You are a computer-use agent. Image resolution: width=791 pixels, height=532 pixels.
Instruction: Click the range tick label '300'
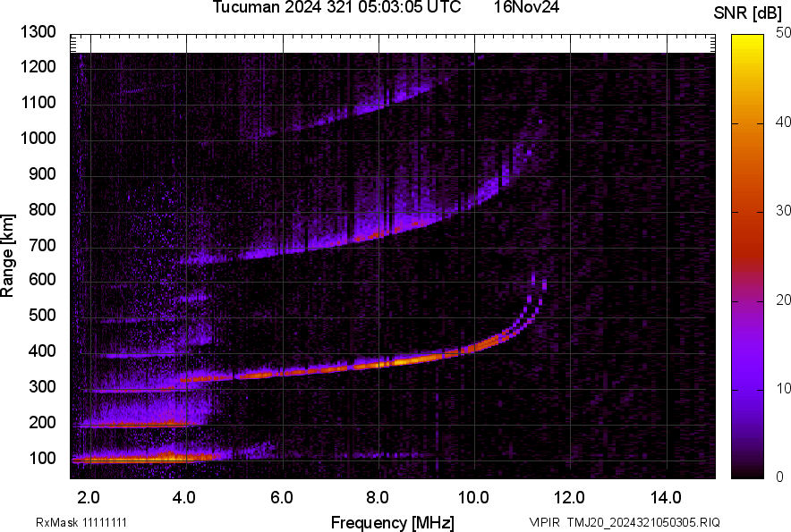(42, 386)
